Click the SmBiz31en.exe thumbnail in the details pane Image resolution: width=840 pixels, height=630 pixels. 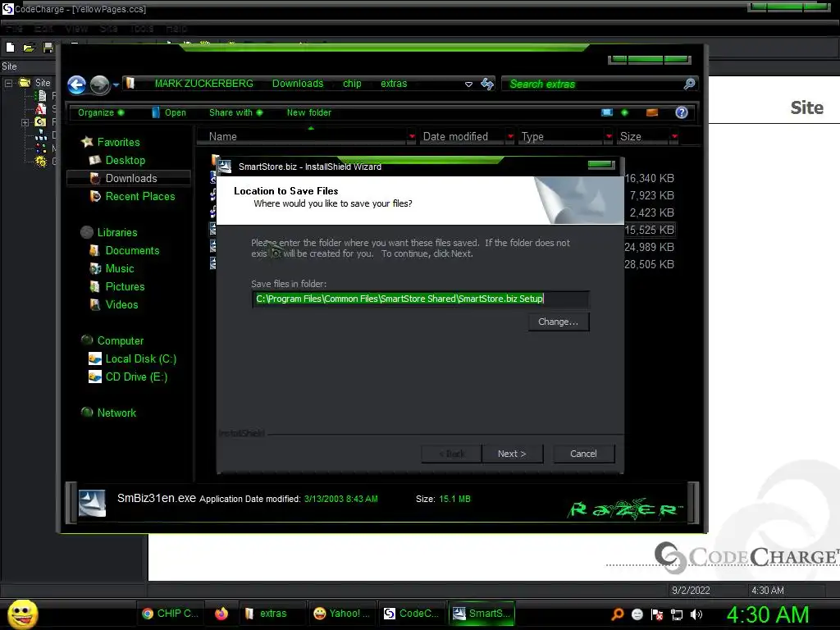(92, 503)
